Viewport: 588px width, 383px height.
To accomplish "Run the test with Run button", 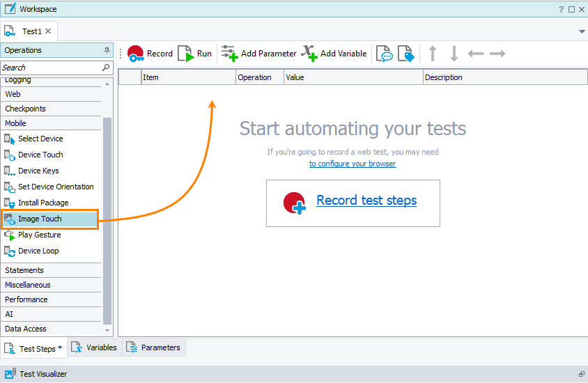I will tap(195, 54).
